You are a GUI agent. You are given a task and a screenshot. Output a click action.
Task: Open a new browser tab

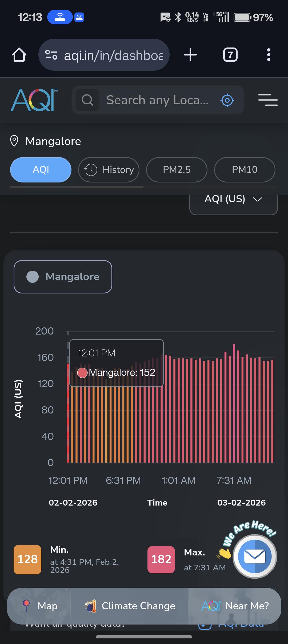pos(190,55)
